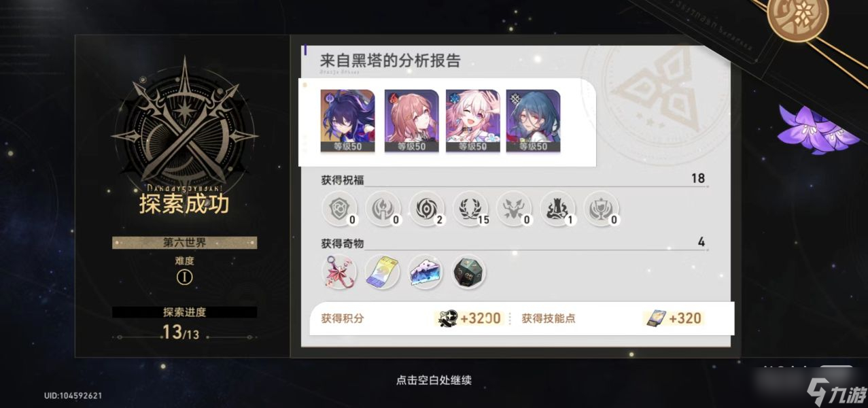This screenshot has height=408, width=868.
Task: Select the blue-haired fourth character portrait
Action: [x=533, y=120]
